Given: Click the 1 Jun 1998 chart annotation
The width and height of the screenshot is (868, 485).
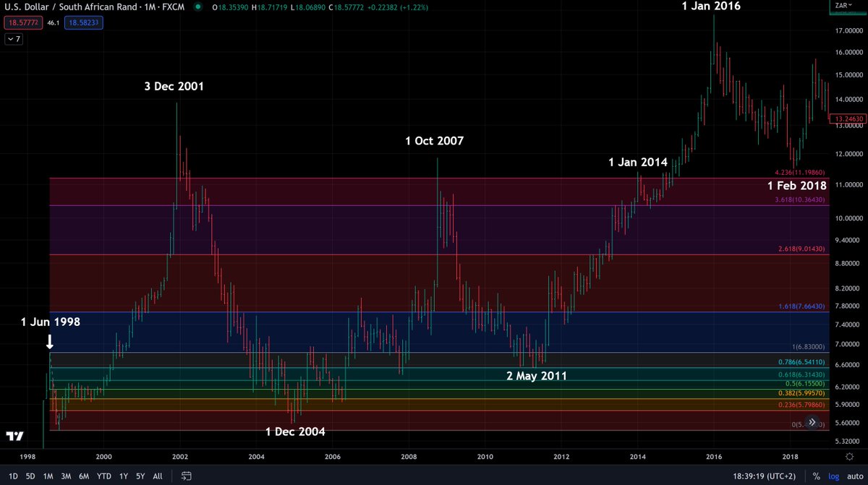Looking at the screenshot, I should [51, 322].
